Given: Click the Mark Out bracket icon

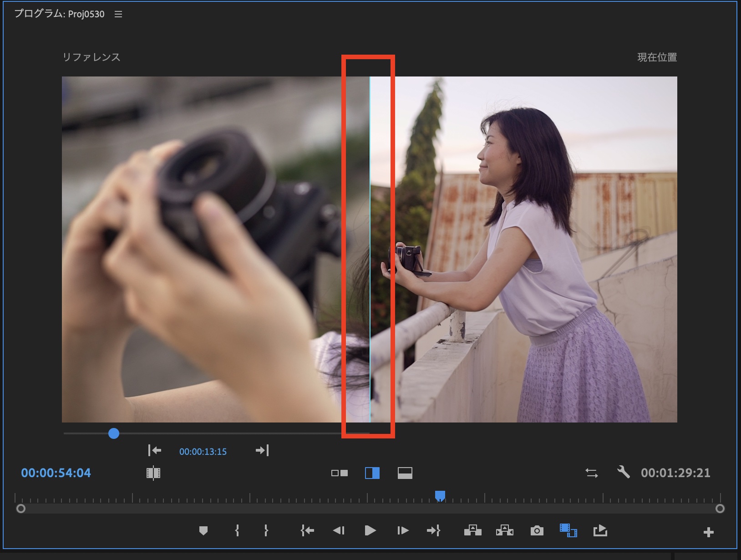Looking at the screenshot, I should 266,530.
